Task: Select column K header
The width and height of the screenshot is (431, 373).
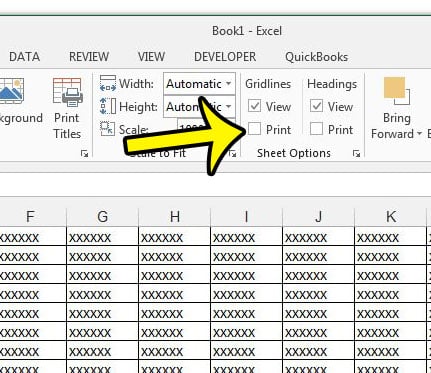Action: [x=391, y=217]
